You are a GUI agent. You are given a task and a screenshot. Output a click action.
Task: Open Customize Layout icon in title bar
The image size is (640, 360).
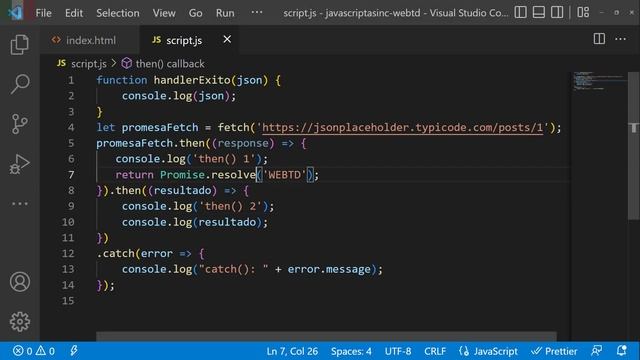tap(583, 13)
